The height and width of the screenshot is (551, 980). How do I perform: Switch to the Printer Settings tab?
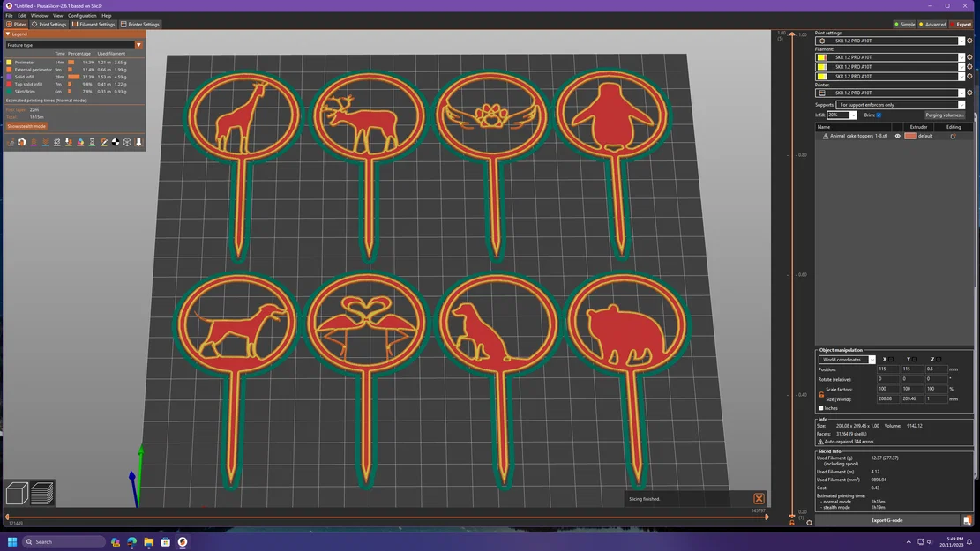140,25
